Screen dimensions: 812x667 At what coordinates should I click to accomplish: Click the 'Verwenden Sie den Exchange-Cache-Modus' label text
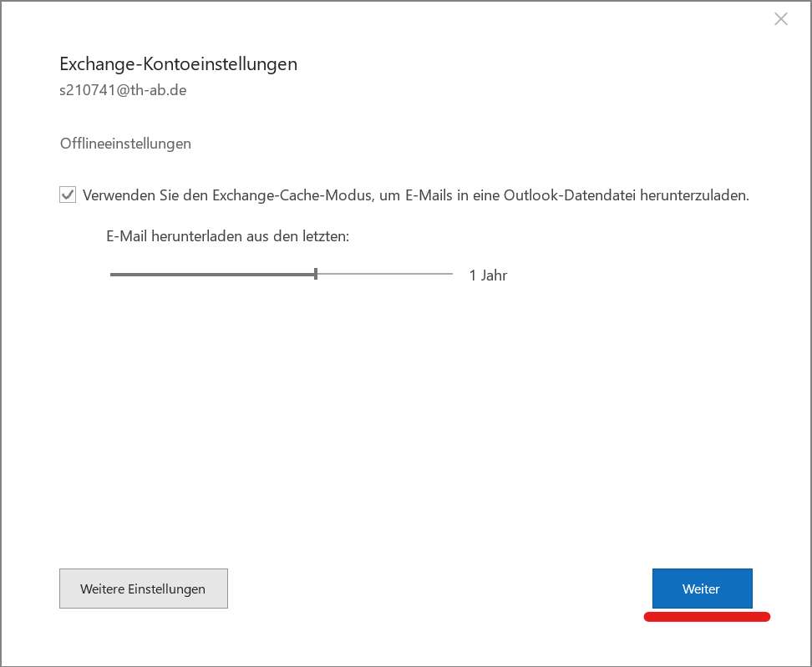point(416,195)
